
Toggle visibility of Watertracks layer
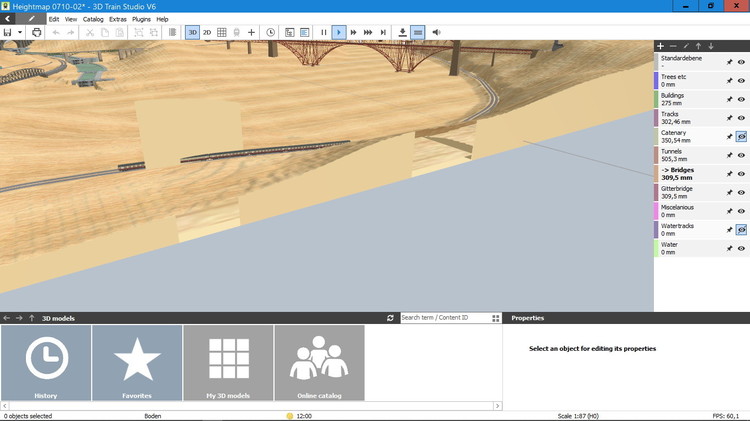[x=741, y=229]
